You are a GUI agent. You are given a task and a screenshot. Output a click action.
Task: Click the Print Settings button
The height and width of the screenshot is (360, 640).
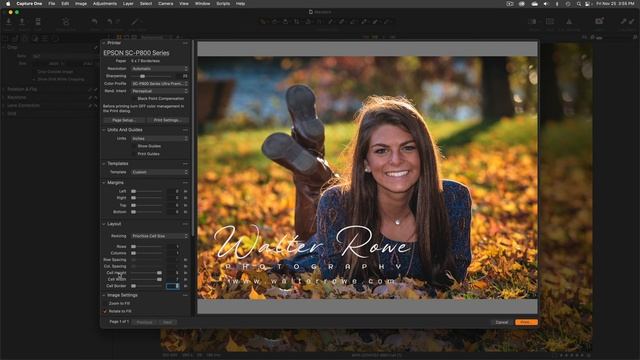click(x=167, y=120)
